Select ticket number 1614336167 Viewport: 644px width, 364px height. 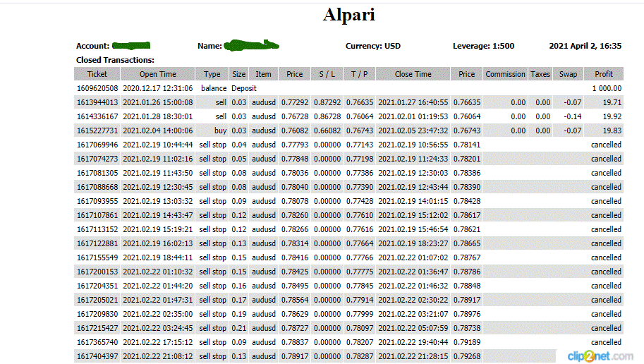click(97, 116)
